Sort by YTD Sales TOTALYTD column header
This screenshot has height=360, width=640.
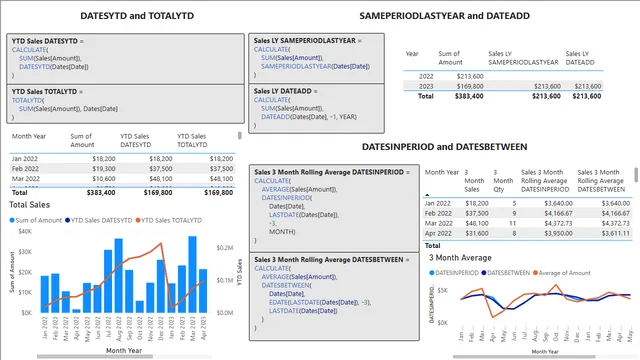coord(192,140)
